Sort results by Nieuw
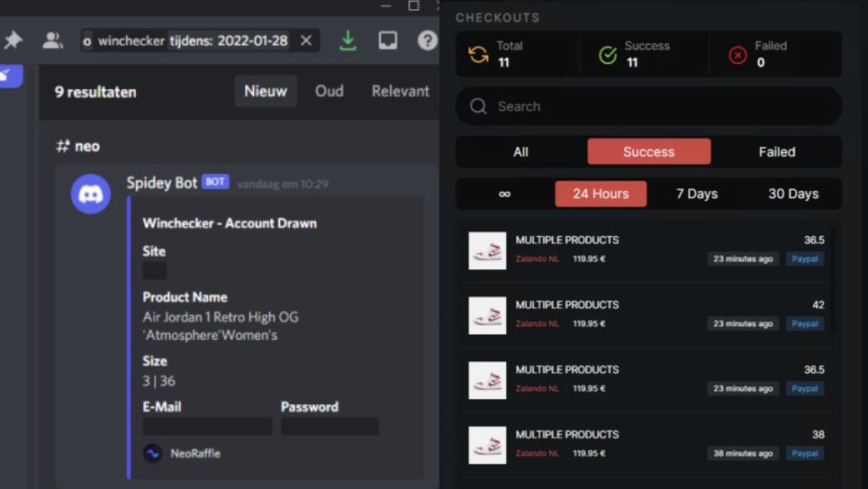Viewport: 868px width, 489px height. point(266,91)
